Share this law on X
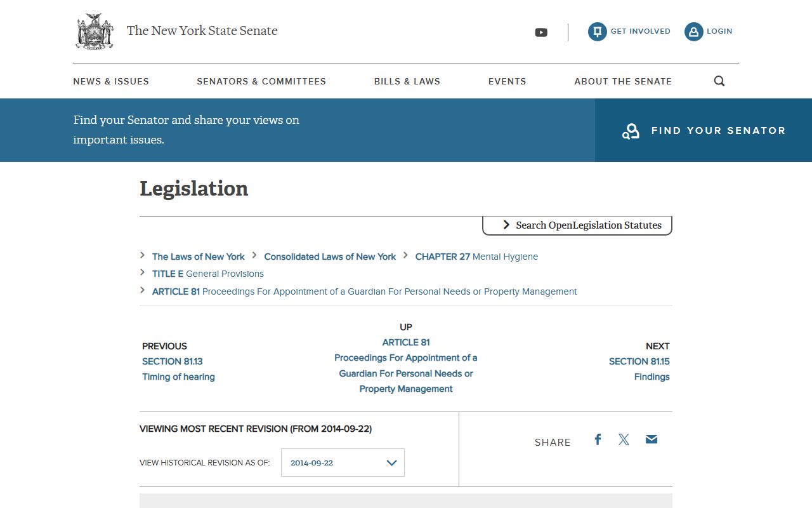Image resolution: width=812 pixels, height=508 pixels. coord(624,439)
